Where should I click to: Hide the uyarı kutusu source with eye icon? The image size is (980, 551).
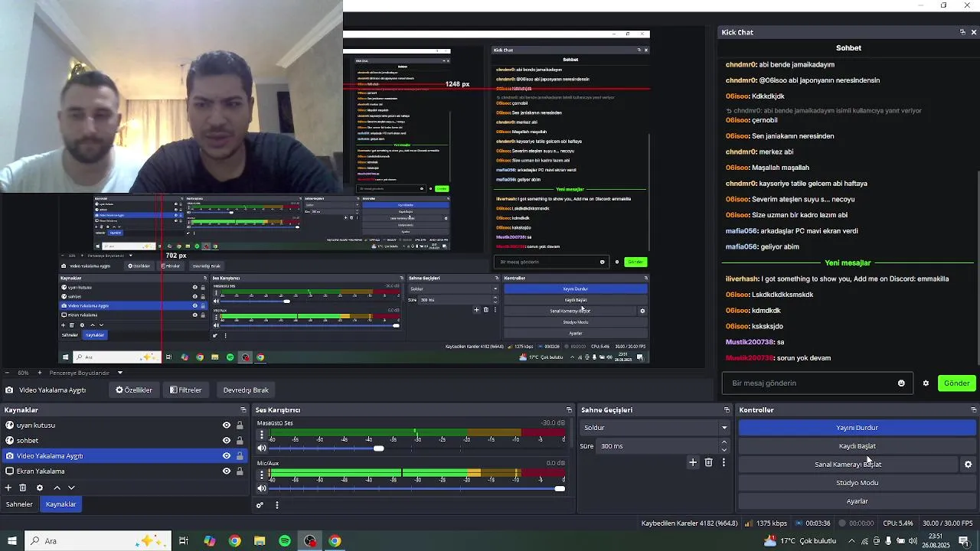point(227,425)
